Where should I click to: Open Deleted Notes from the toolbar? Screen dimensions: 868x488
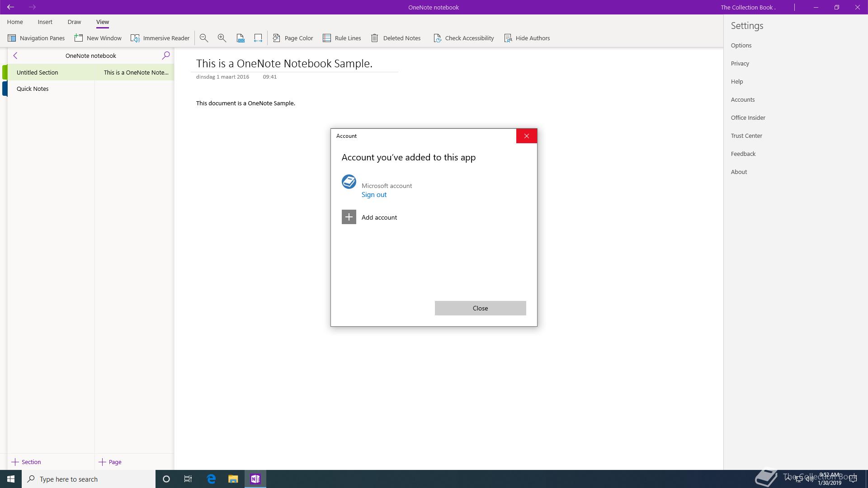click(396, 38)
